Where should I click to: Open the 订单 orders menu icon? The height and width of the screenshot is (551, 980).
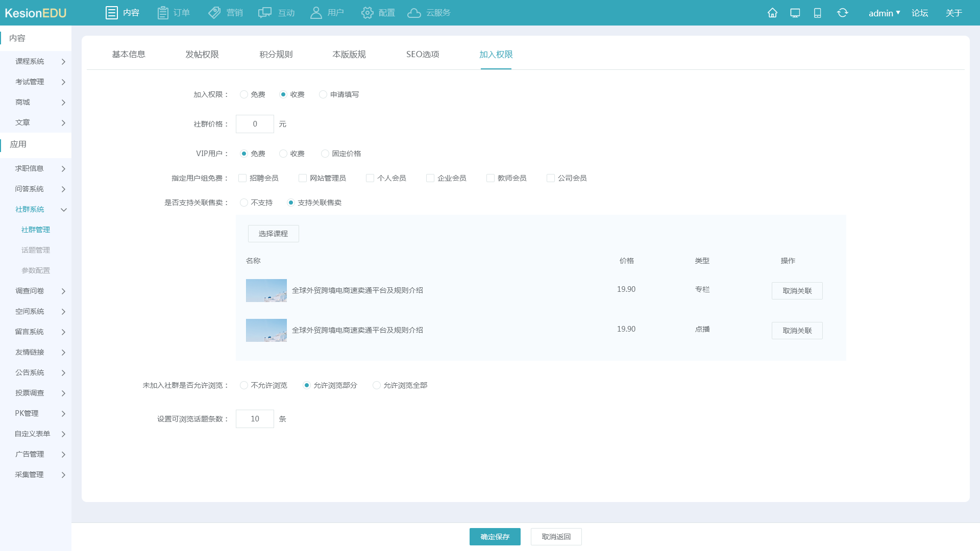[x=163, y=13]
